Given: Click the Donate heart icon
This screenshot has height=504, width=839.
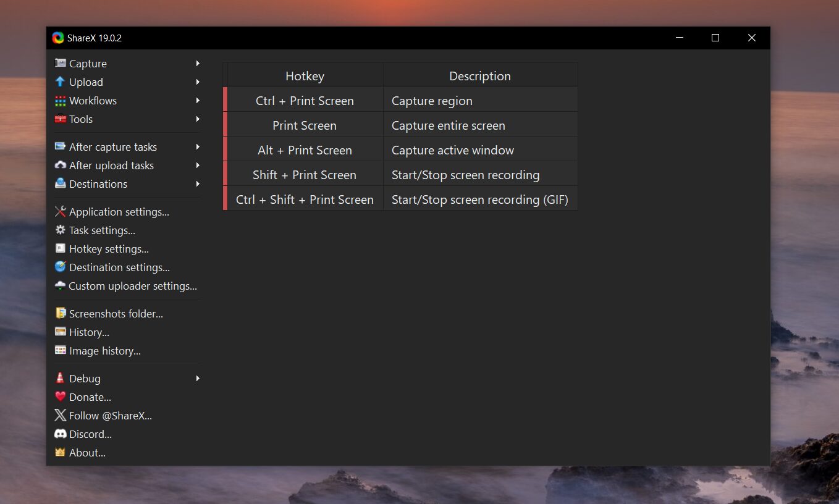Looking at the screenshot, I should click(60, 397).
